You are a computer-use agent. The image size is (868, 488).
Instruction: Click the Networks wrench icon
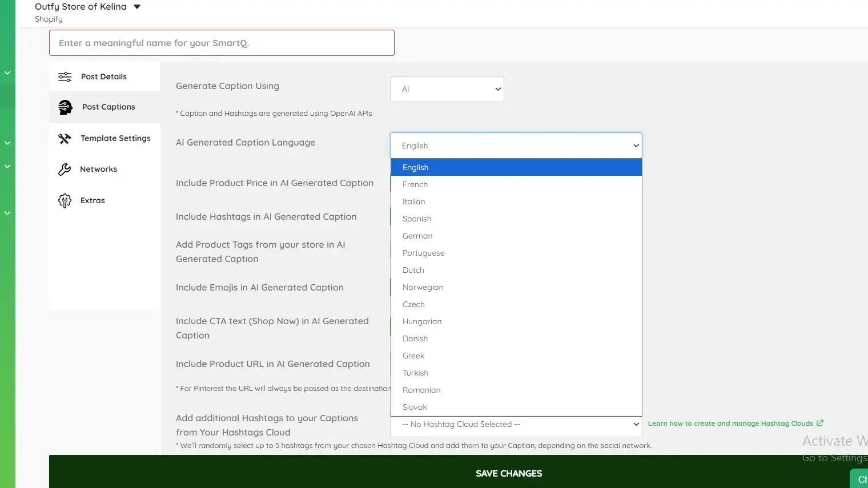tap(65, 169)
